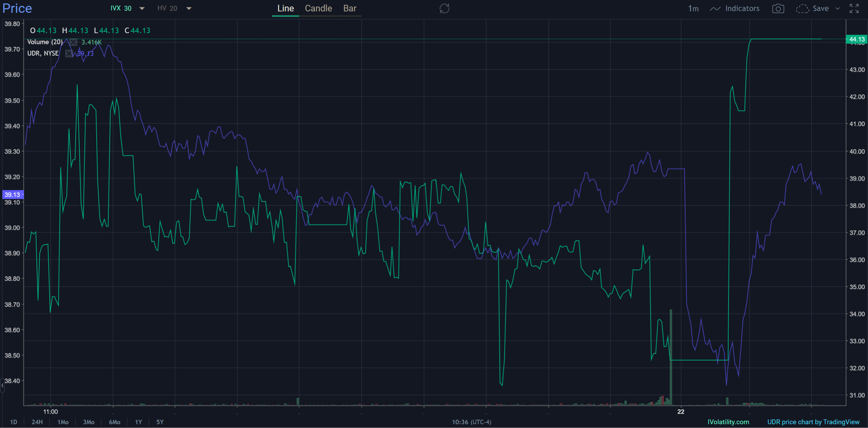Click the close value C 44.13
Screen dimensions: 868x428
pos(137,31)
